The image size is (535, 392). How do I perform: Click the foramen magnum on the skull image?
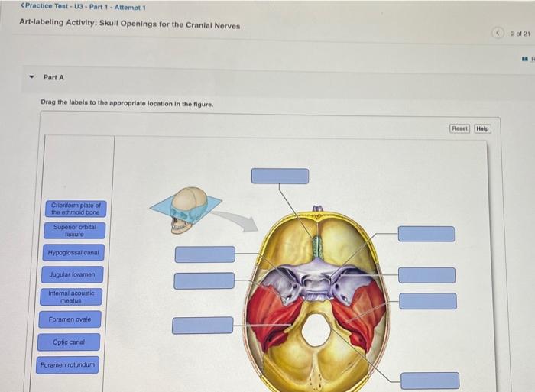click(316, 329)
